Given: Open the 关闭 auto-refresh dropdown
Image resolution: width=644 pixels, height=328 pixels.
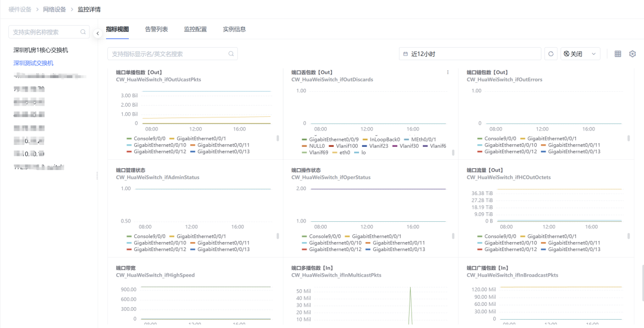Looking at the screenshot, I should [580, 54].
